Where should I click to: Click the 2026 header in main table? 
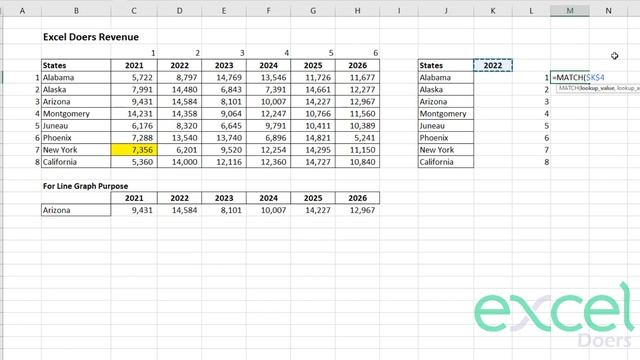358,65
